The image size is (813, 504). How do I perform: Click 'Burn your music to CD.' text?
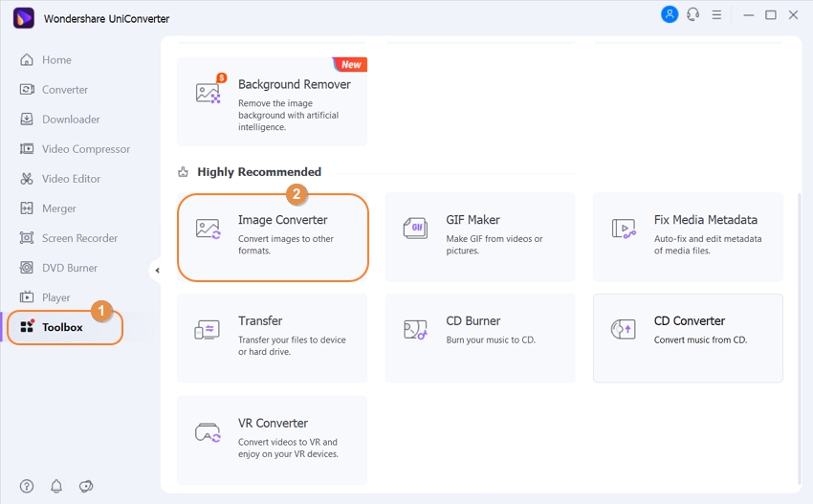coord(491,340)
